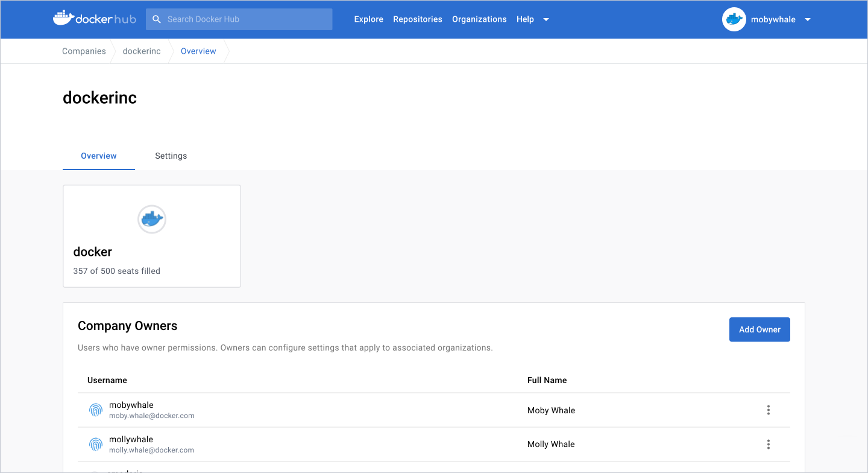The width and height of the screenshot is (868, 473).
Task: Click the Overview breadcrumb link
Action: pos(198,51)
